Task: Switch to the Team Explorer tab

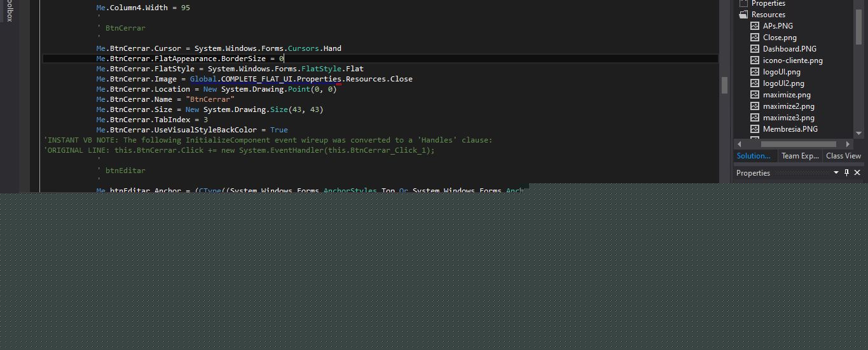Action: click(x=800, y=156)
